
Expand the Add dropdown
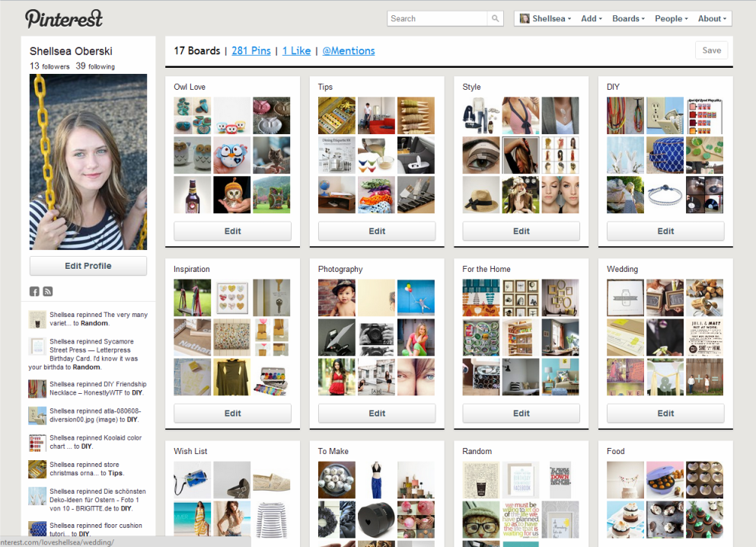coord(592,19)
